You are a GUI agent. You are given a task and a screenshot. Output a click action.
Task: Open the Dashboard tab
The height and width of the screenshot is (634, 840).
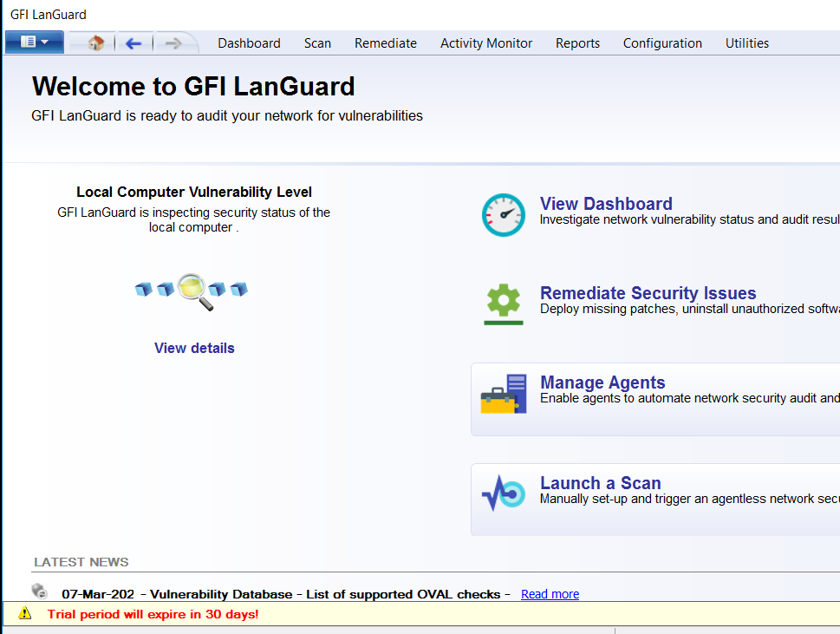click(x=249, y=43)
